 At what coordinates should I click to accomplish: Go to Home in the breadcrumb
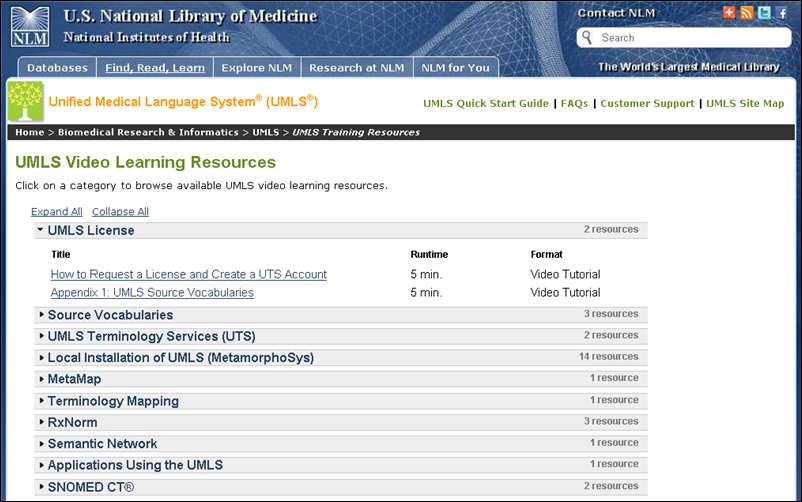click(30, 132)
